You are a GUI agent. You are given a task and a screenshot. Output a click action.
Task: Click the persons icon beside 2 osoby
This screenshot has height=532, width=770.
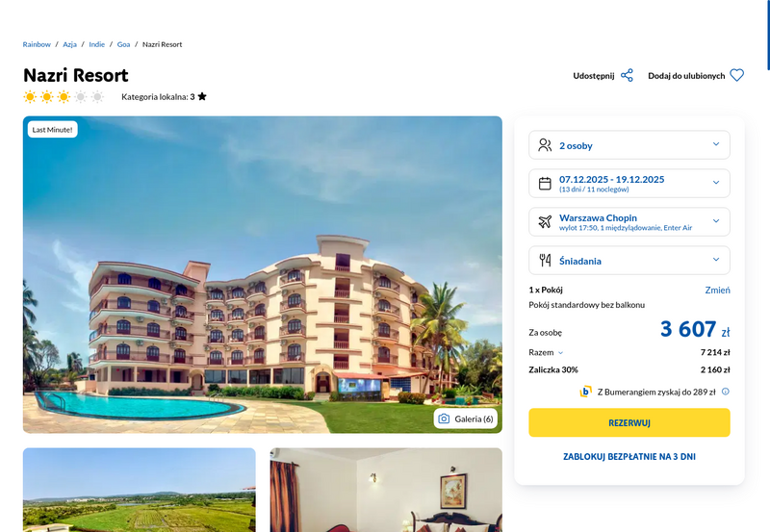pos(545,145)
